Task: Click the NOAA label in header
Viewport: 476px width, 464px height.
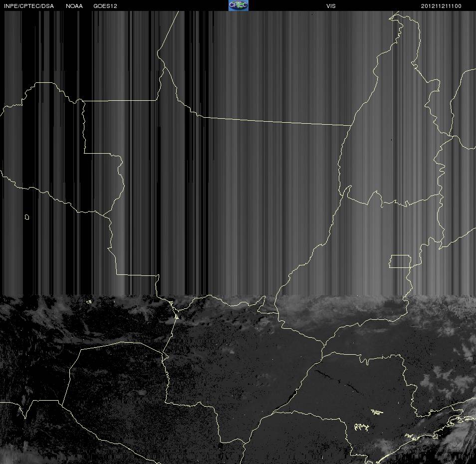Action: click(x=74, y=6)
